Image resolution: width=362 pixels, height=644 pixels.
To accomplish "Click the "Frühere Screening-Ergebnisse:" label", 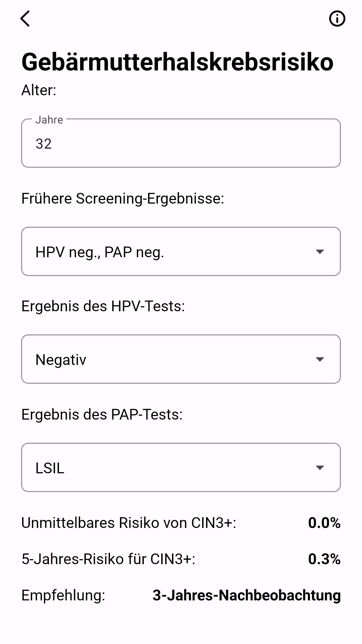I will pos(123,198).
